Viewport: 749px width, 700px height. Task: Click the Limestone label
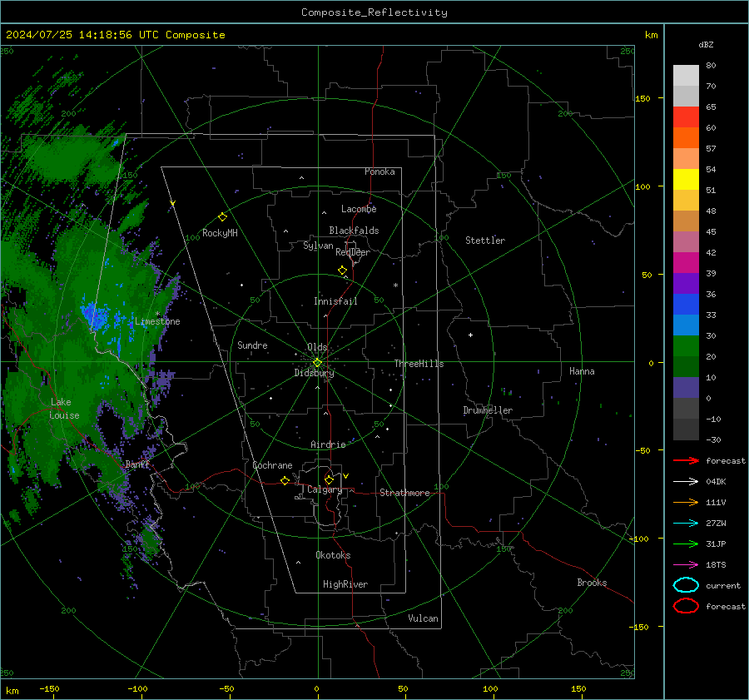coord(157,321)
